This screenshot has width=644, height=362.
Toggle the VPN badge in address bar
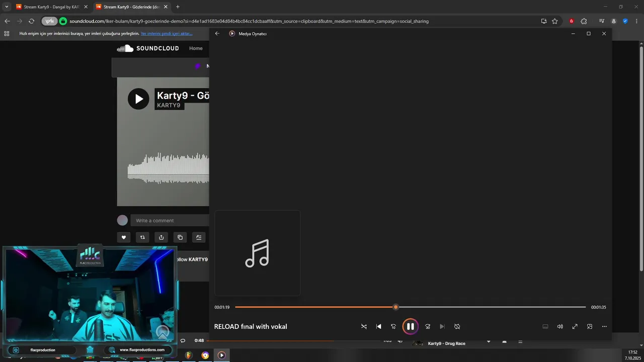coord(49,21)
